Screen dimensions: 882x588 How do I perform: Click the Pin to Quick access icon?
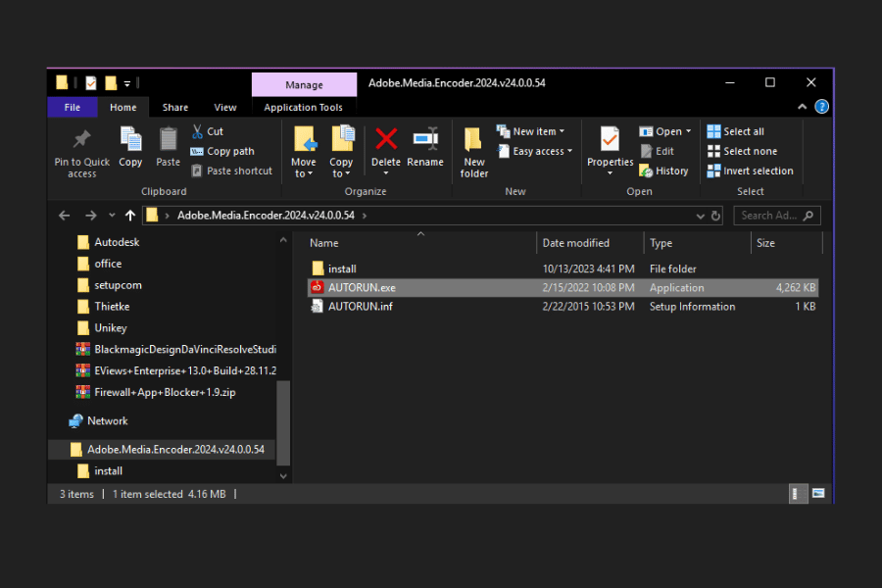(82, 140)
